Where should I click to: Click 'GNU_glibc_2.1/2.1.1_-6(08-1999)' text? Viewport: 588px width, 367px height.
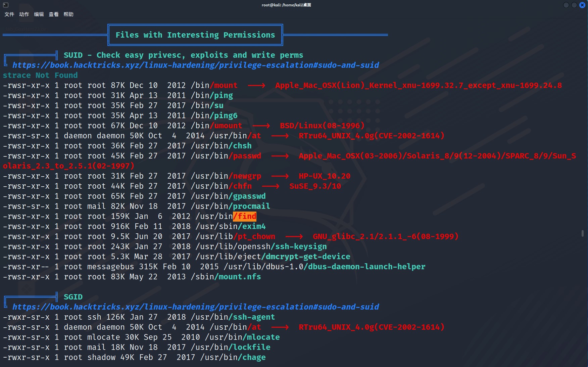click(x=386, y=236)
